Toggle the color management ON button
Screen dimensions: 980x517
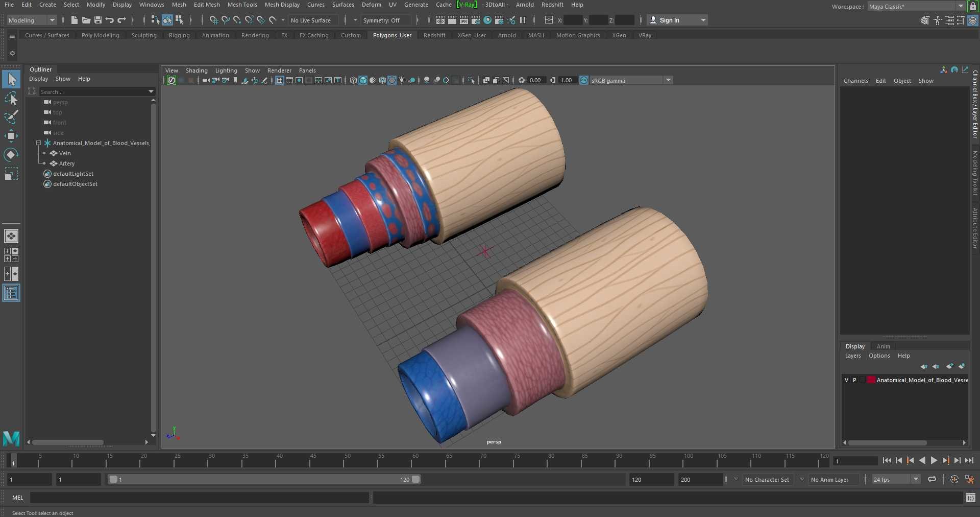(x=584, y=80)
